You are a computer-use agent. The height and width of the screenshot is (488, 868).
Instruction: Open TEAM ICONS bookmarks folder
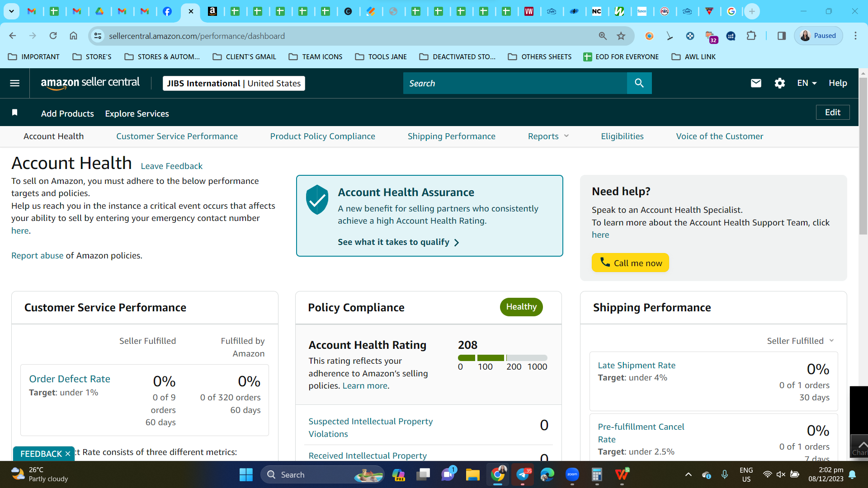(316, 57)
